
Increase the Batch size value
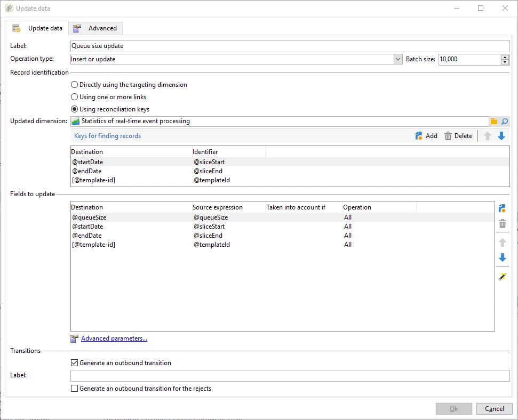[x=505, y=57]
